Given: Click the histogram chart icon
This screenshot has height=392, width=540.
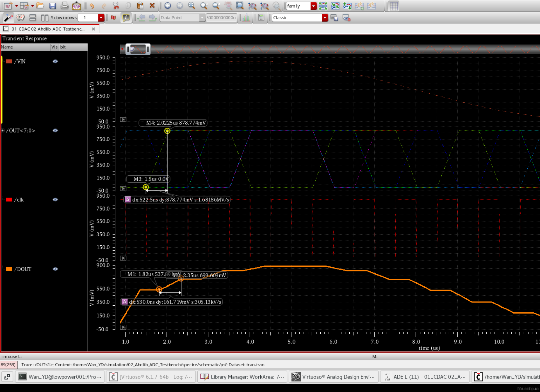Looking at the screenshot, I should (x=246, y=18).
